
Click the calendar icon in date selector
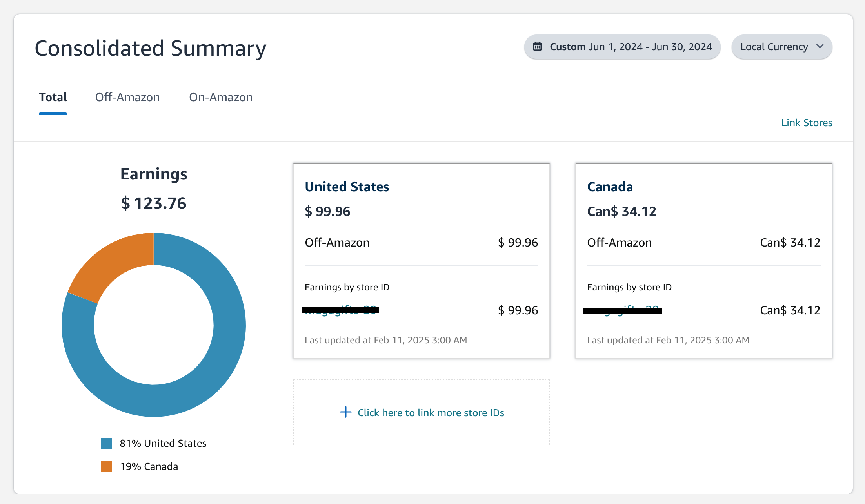(537, 47)
